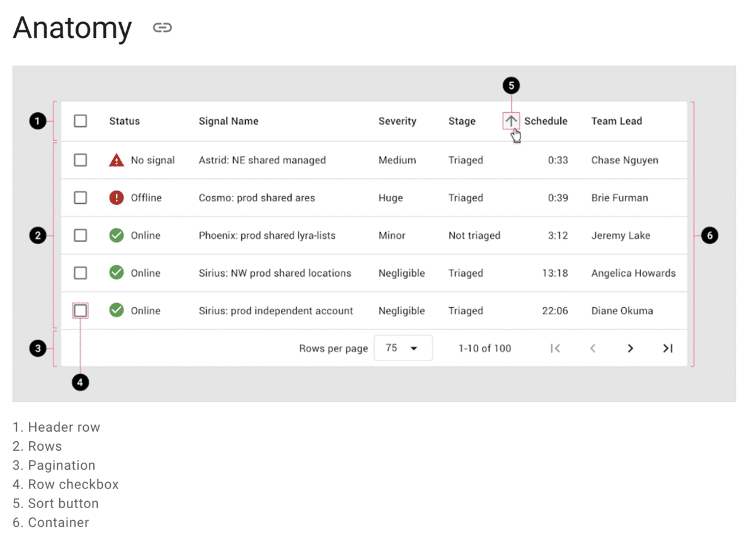Click the red No signal warning triangle icon

point(116,160)
